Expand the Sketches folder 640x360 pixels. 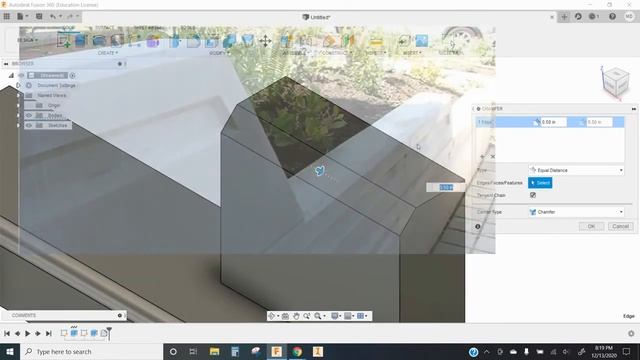18,125
